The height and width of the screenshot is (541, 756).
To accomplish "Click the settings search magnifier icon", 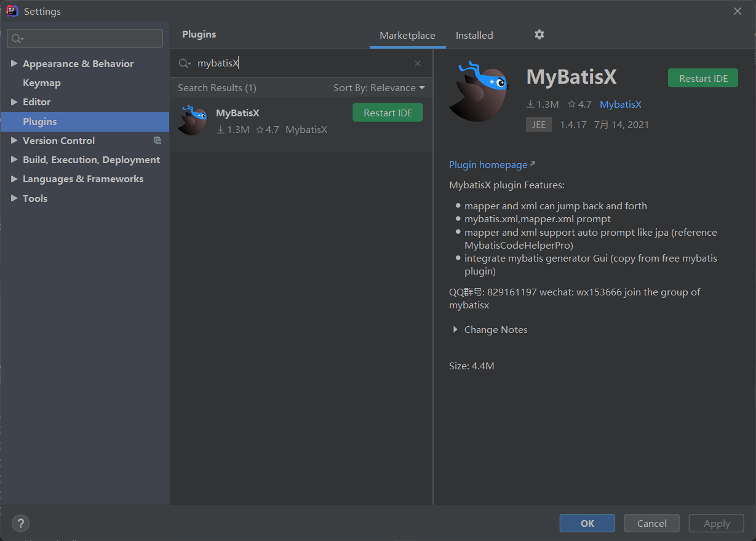I will [x=17, y=39].
